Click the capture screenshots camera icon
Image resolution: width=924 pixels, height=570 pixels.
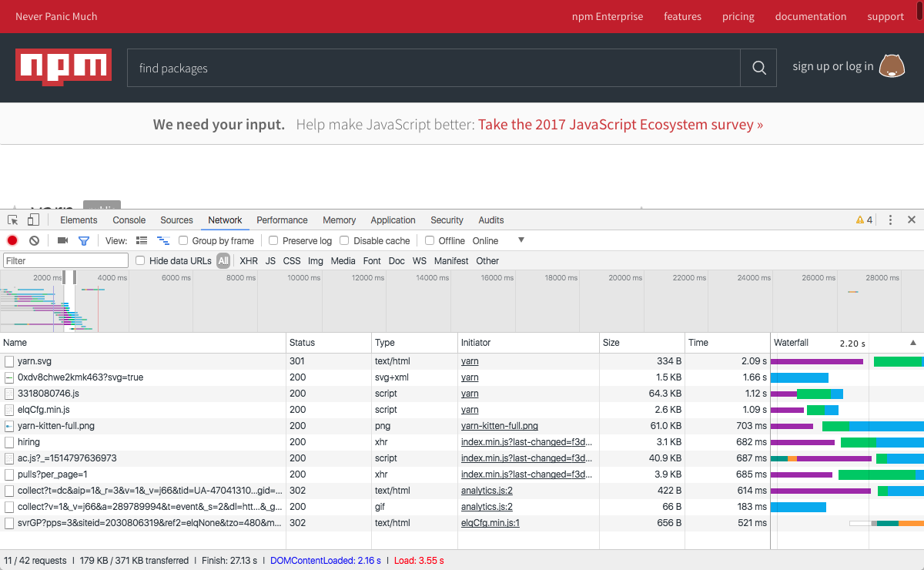[62, 241]
